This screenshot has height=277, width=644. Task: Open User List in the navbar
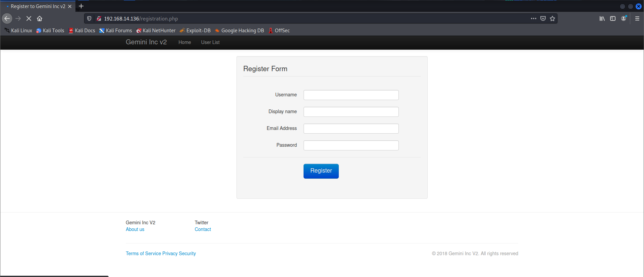[x=210, y=42]
